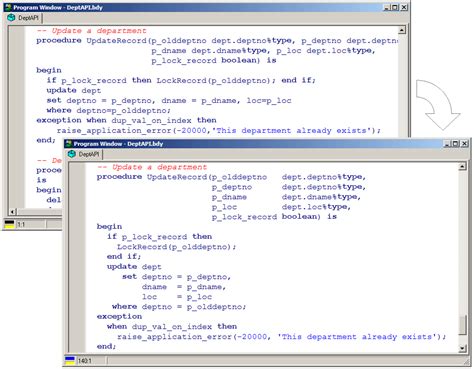Click 'p_dname dept.dname%type, p_loc dept.loc%type,' line in back window
Screen dimensions: 474x369
pos(263,51)
